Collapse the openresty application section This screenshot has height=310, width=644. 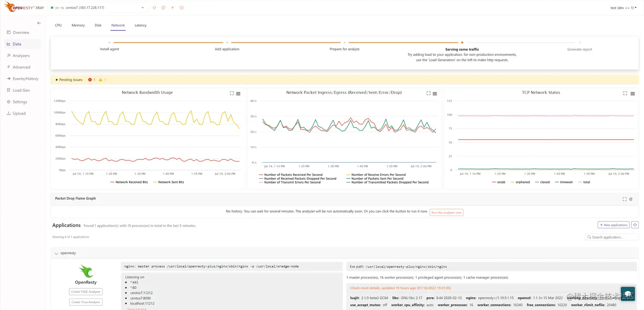pyautogui.click(x=56, y=253)
